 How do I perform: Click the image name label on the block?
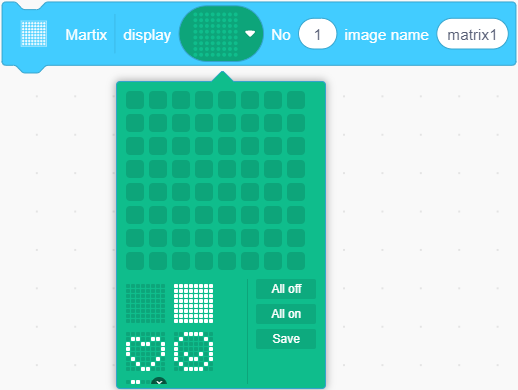pos(386,35)
